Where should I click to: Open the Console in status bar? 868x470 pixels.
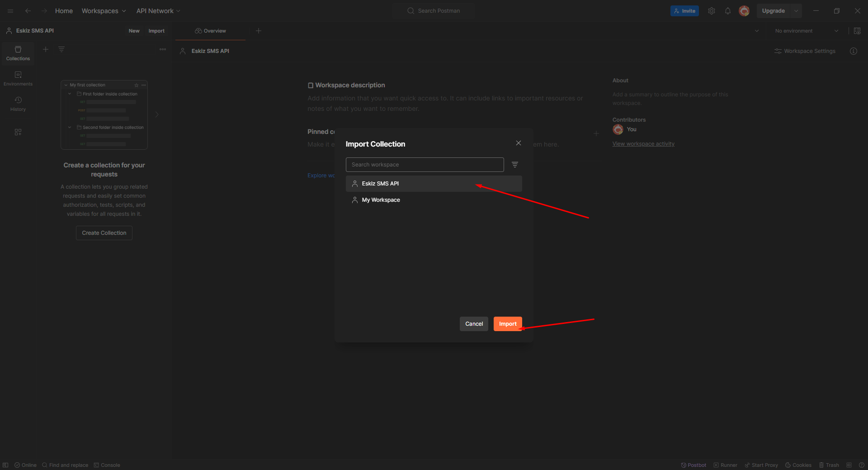[107, 465]
